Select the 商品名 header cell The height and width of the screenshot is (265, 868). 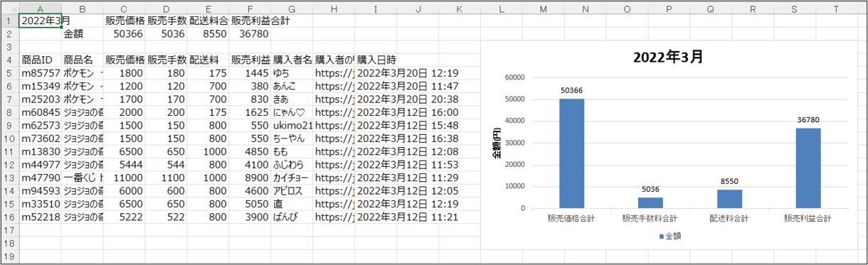click(83, 60)
